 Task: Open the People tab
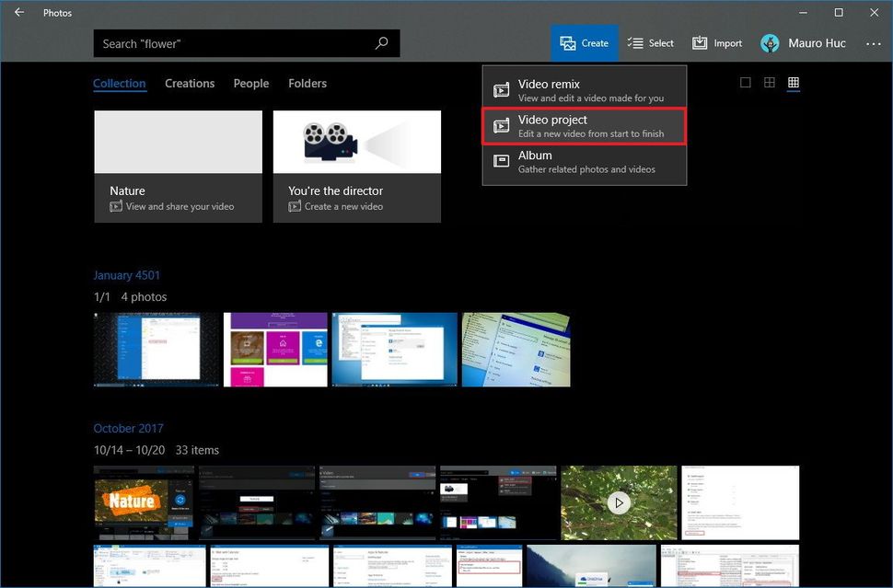[250, 83]
